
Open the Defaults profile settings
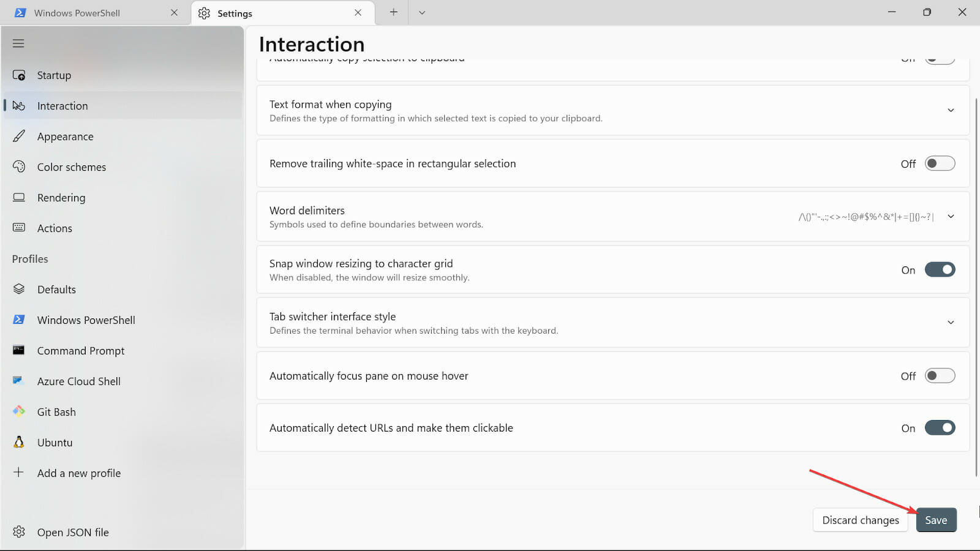click(x=123, y=290)
